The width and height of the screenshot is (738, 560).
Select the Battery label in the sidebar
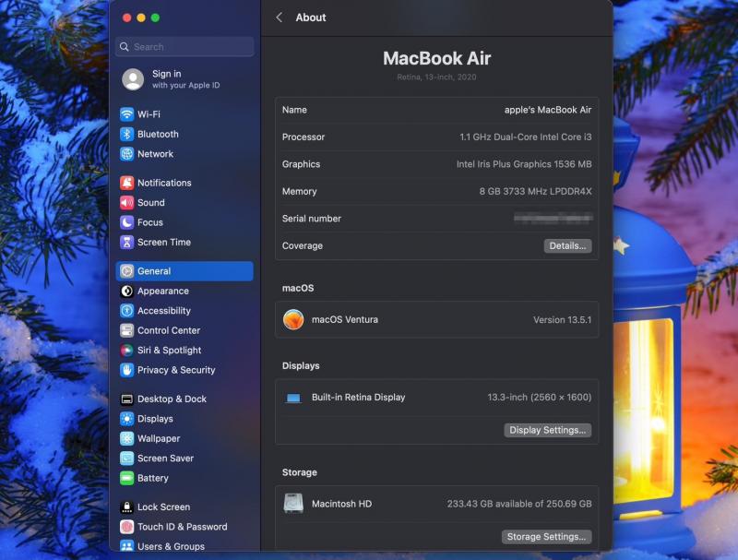153,478
